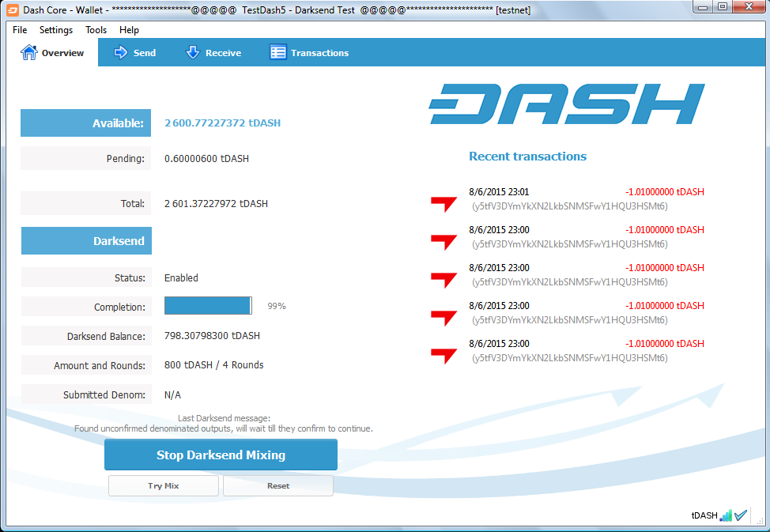Screen dimensions: 770x532
Task: Switch to the Receive tab
Action: click(x=213, y=52)
